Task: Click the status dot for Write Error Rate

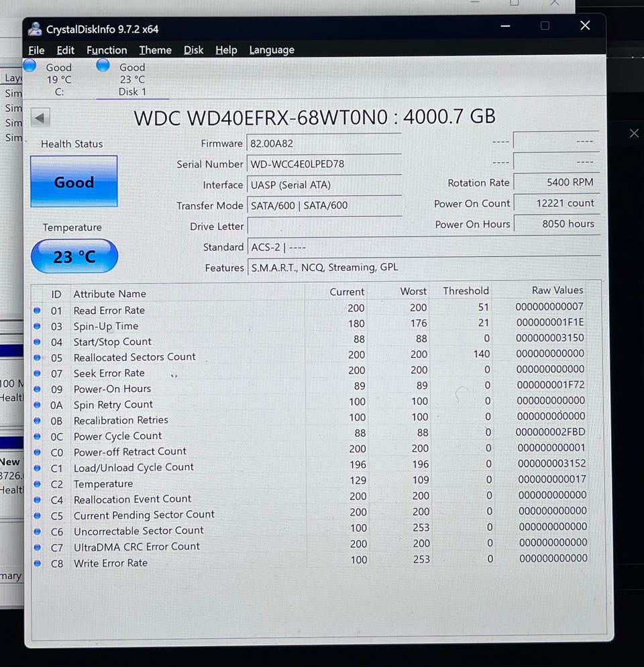Action: pyautogui.click(x=38, y=564)
